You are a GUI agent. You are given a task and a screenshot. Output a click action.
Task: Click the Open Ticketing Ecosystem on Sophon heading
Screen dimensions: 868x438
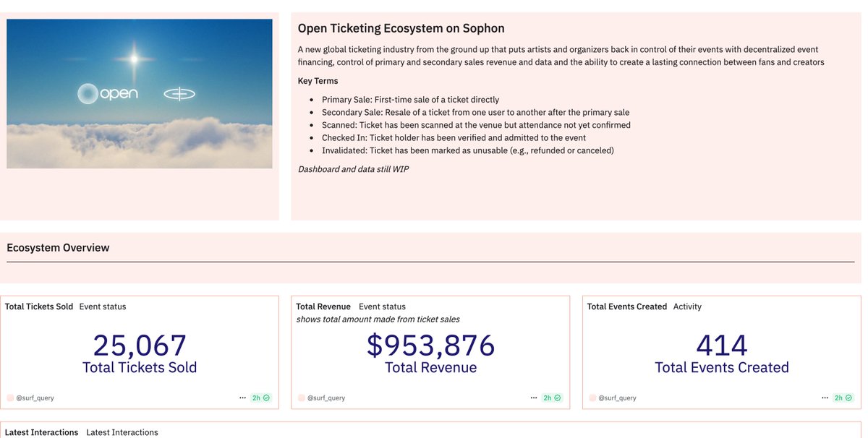[x=401, y=28]
